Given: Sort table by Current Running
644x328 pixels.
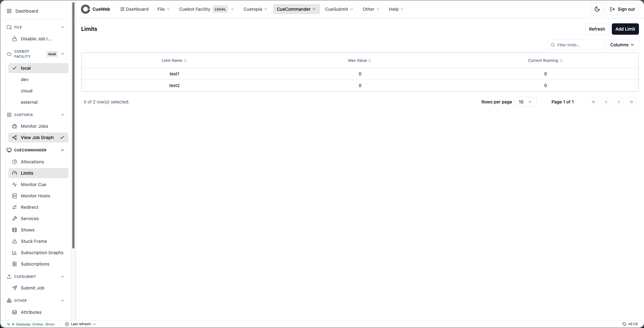Looking at the screenshot, I should click(545, 61).
